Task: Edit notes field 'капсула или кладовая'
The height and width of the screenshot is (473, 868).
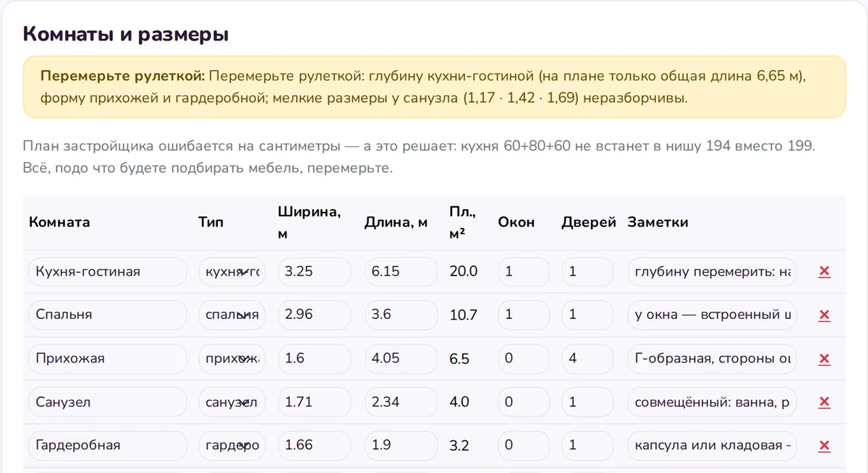Action: click(x=712, y=446)
